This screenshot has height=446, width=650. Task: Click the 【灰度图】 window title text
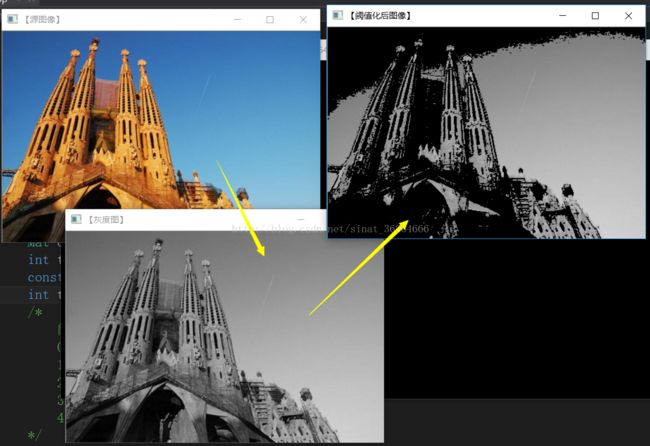[106, 219]
